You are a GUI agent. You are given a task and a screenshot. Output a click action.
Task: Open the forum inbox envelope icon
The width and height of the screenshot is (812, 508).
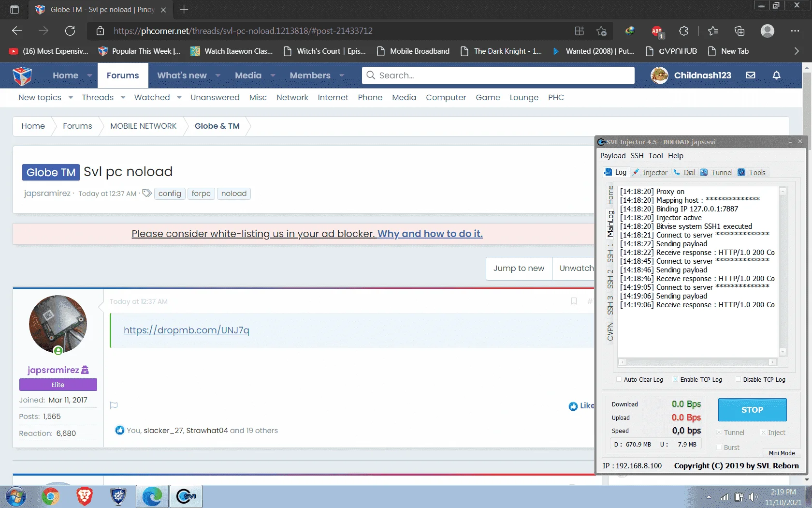click(x=751, y=75)
